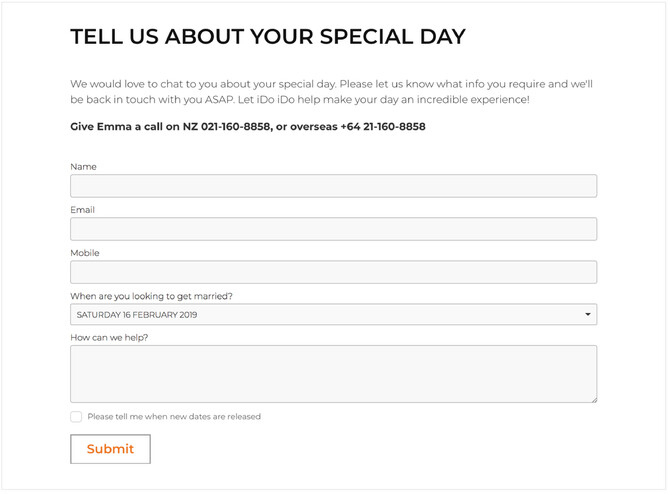The width and height of the screenshot is (668, 495).
Task: Click the Email field label
Action: tap(82, 210)
